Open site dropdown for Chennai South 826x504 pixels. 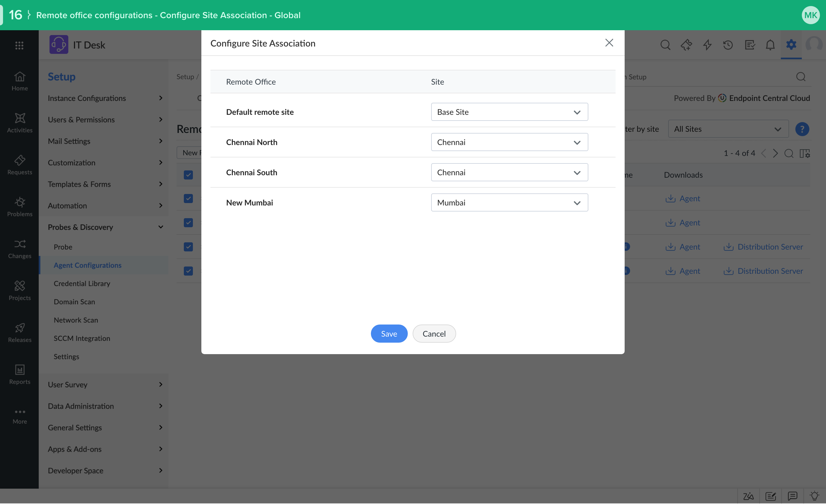pyautogui.click(x=509, y=172)
